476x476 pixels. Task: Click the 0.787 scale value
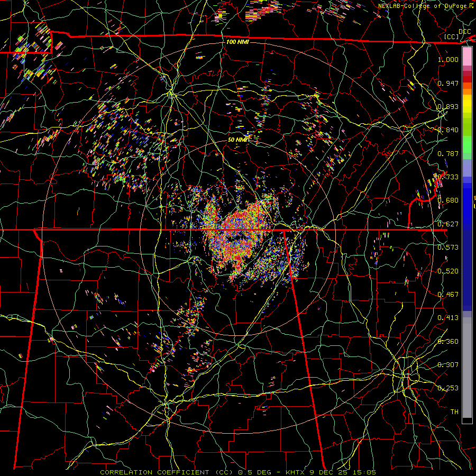448,153
